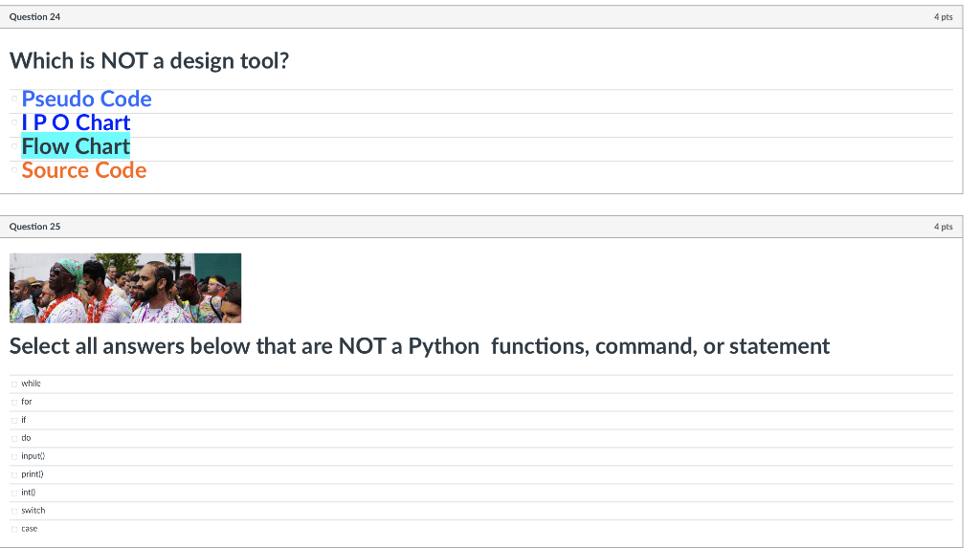Image resolution: width=980 pixels, height=549 pixels.
Task: Click the 'if' answer label
Action: pos(24,420)
